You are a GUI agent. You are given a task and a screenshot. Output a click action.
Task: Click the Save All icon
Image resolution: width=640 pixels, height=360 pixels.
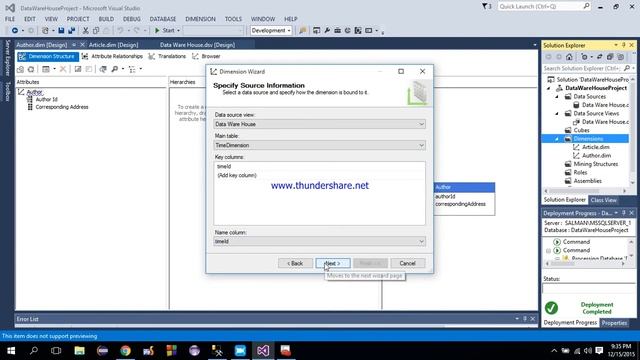click(x=71, y=31)
